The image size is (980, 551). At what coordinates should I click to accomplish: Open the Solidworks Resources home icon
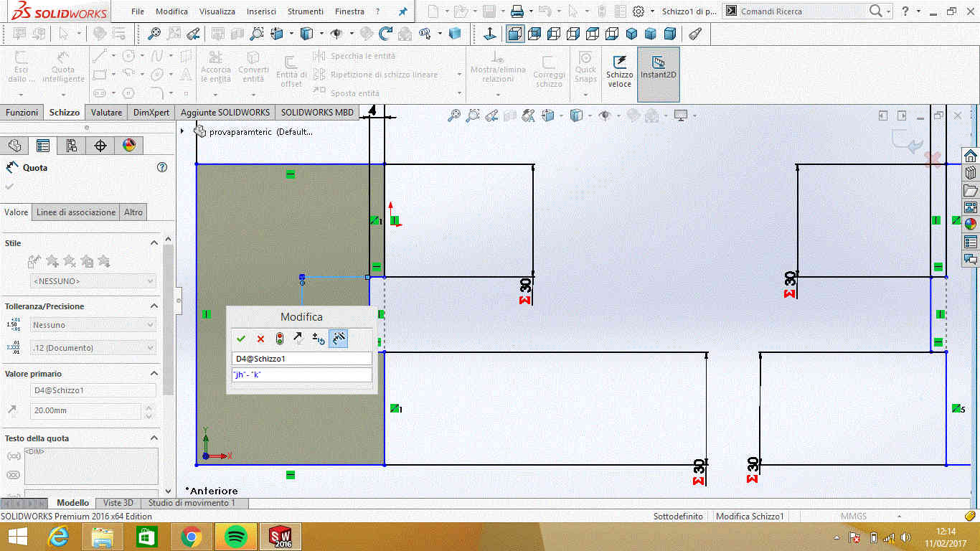[x=970, y=156]
